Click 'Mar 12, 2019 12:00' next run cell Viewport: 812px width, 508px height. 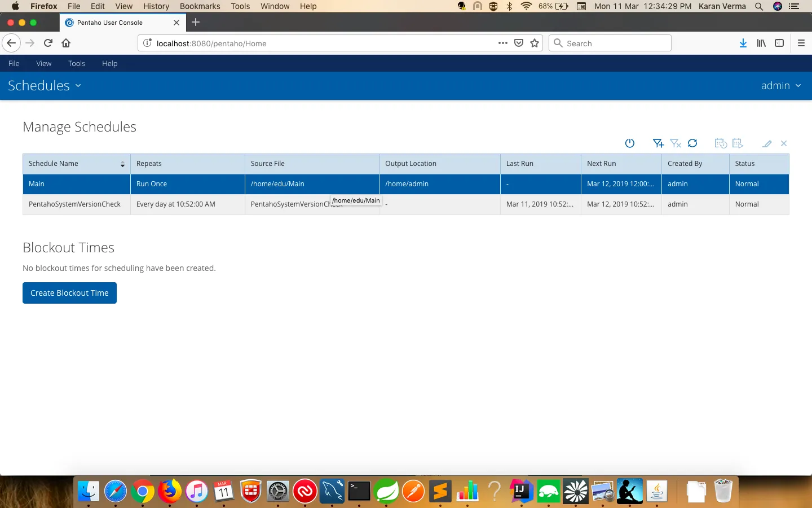tap(621, 184)
